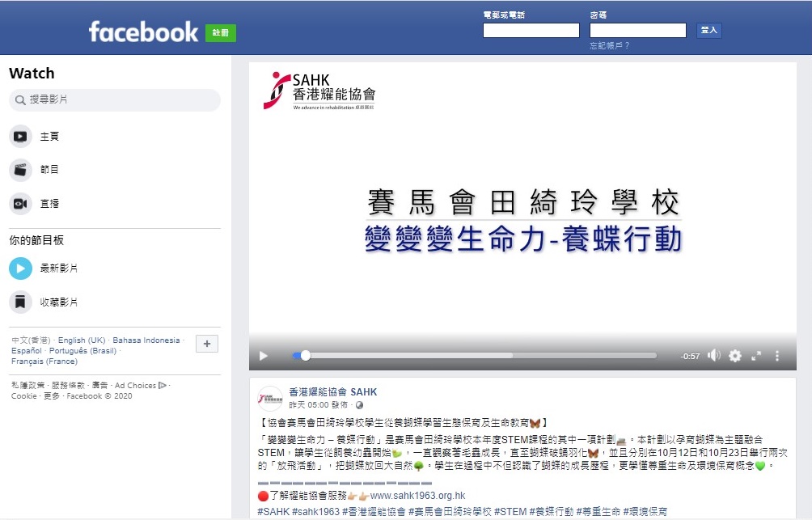
Task: Click the 忘記帳戶 forgot account link
Action: tap(610, 45)
